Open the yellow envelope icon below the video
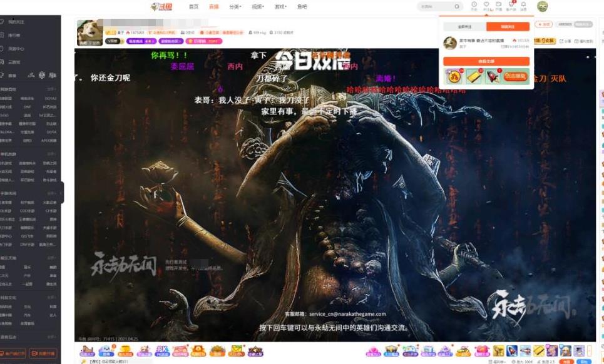The width and height of the screenshot is (604, 364). pyautogui.click(x=237, y=351)
